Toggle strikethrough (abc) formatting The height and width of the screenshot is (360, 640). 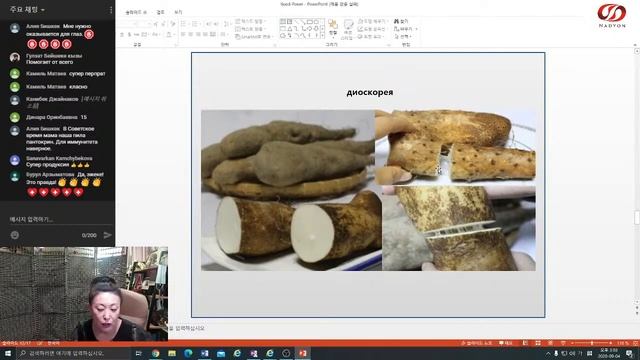click(136, 35)
